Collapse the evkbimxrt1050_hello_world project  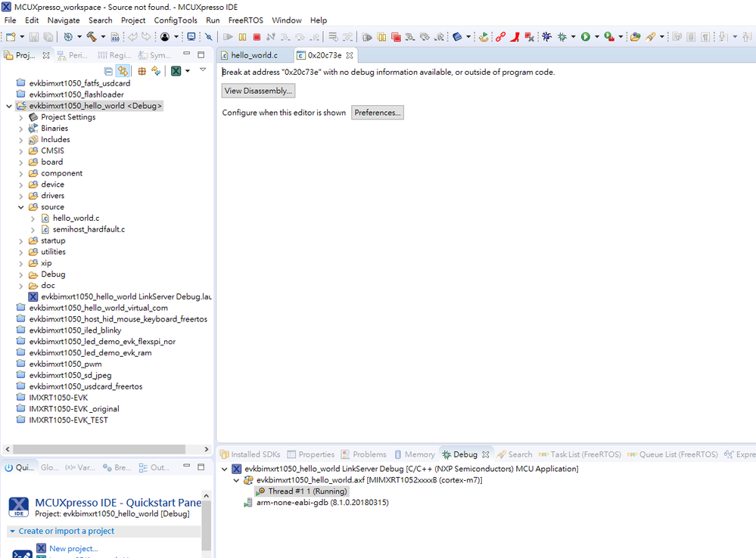[x=8, y=106]
